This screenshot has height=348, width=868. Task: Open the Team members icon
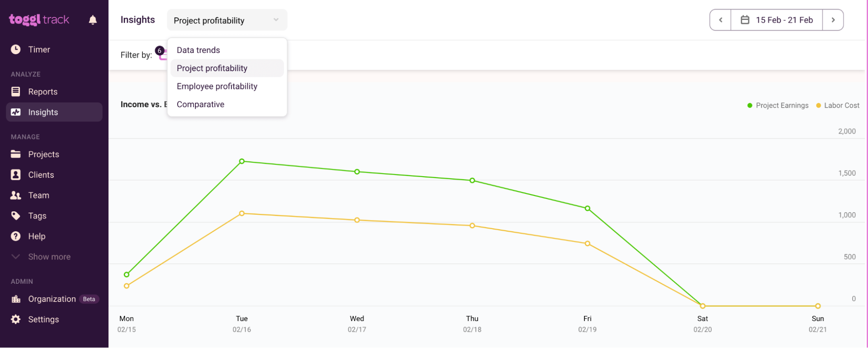coord(16,195)
